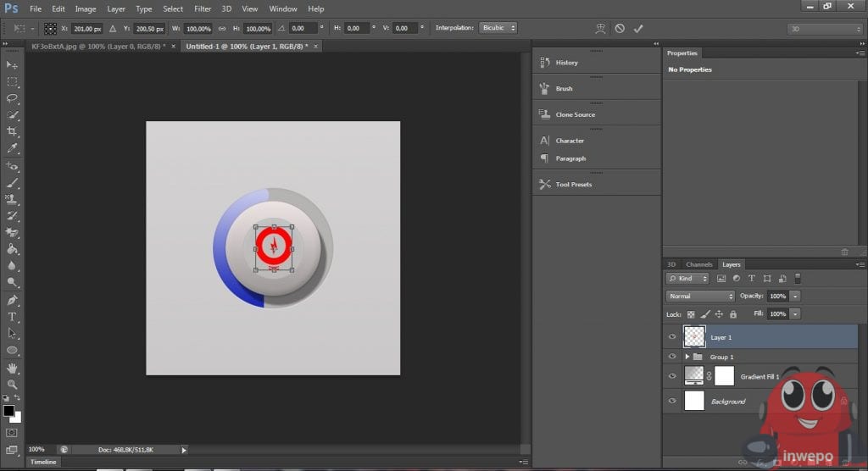Commit the transform with the checkmark

coord(638,28)
